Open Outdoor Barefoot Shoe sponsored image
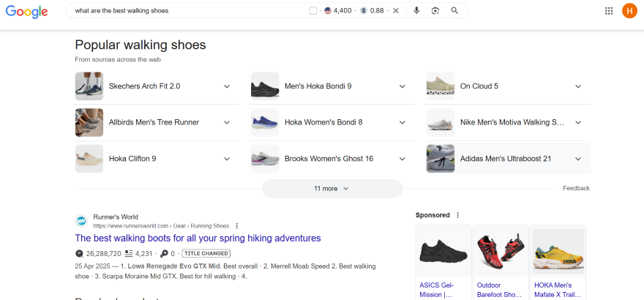Image resolution: width=644 pixels, height=300 pixels. [x=501, y=251]
